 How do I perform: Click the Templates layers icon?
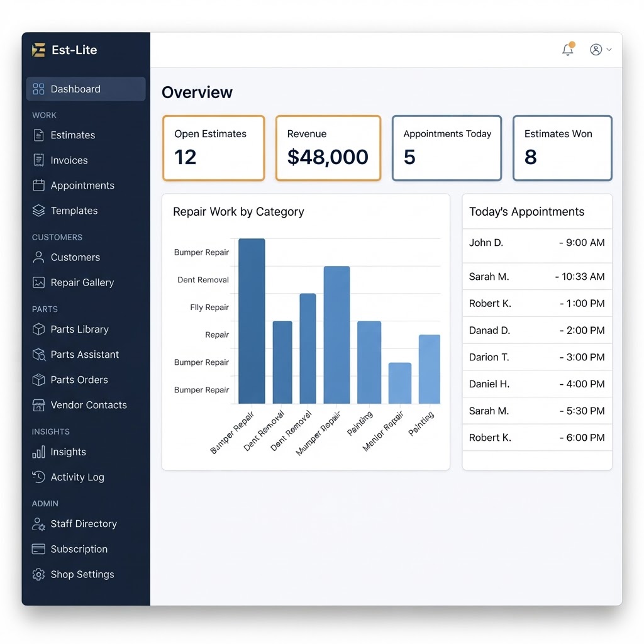[x=38, y=211]
